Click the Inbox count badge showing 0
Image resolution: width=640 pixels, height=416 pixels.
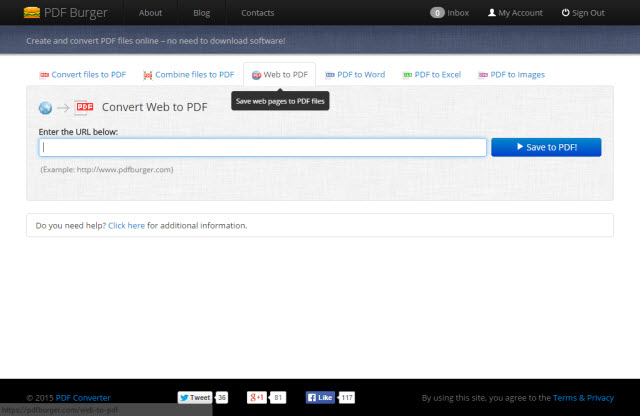point(437,13)
